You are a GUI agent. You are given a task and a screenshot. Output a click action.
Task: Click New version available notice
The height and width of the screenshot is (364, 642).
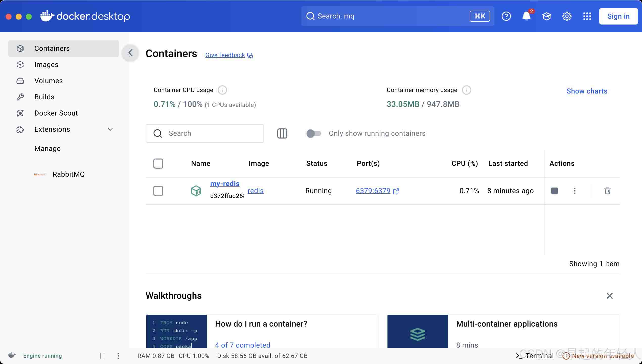point(598,356)
